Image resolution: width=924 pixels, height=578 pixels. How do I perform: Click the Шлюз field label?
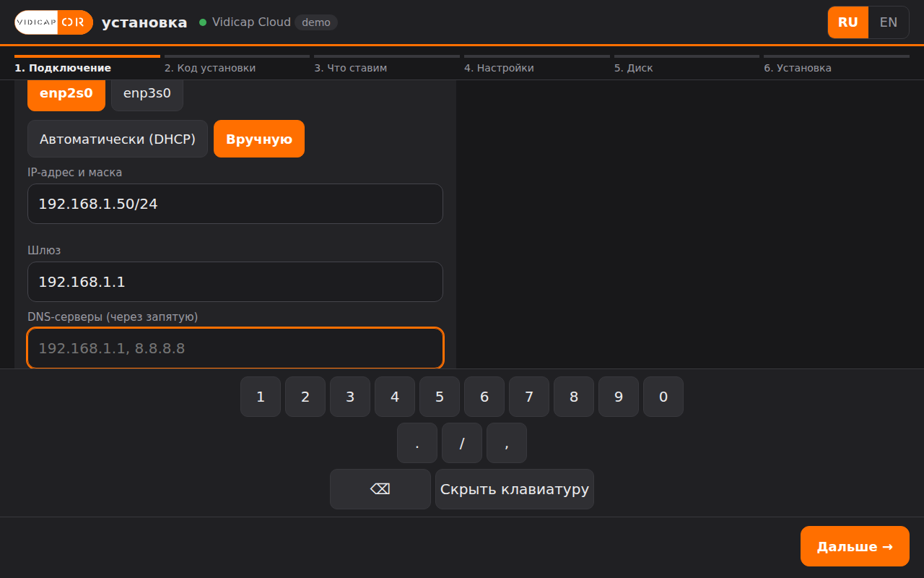tap(44, 250)
